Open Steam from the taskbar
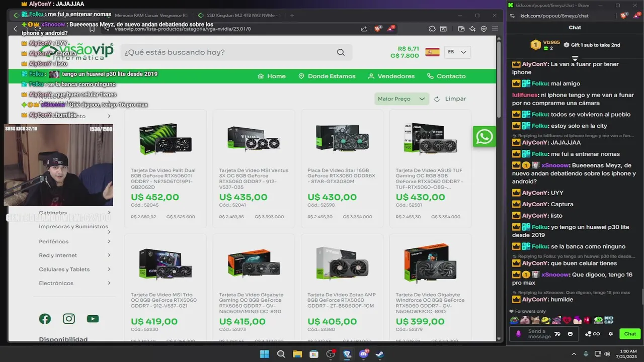 click(380, 354)
